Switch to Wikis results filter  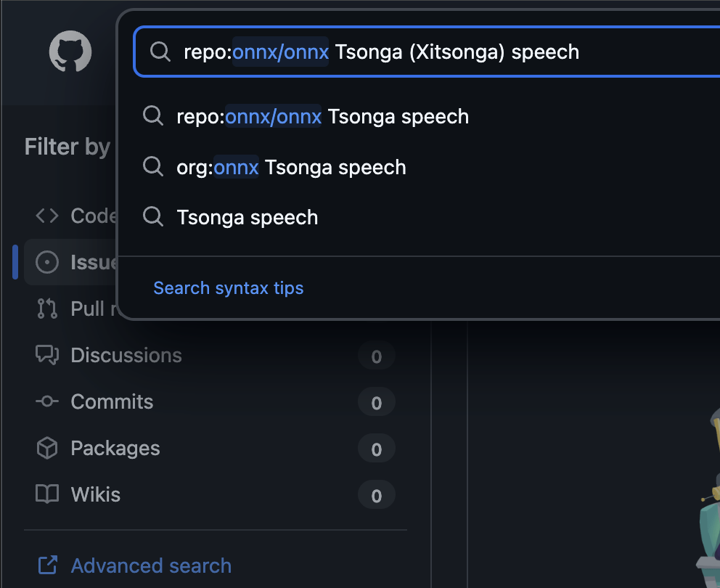[95, 495]
